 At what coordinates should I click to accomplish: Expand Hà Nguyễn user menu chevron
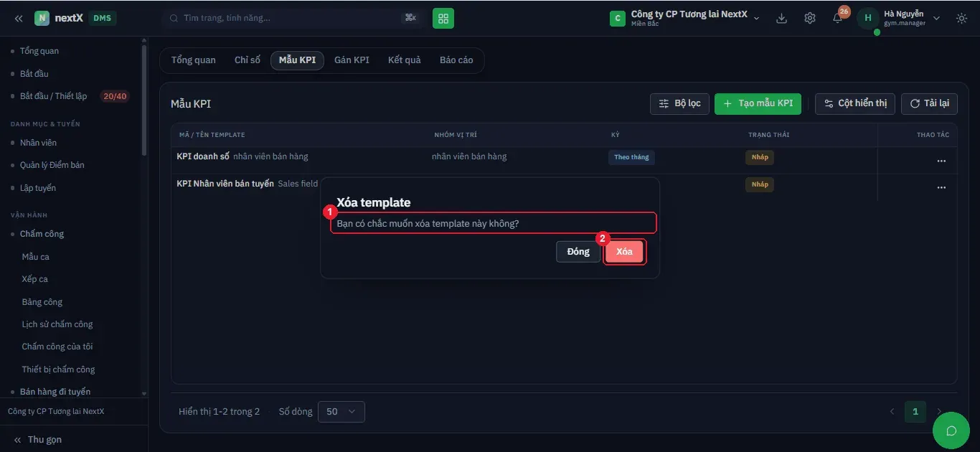936,18
